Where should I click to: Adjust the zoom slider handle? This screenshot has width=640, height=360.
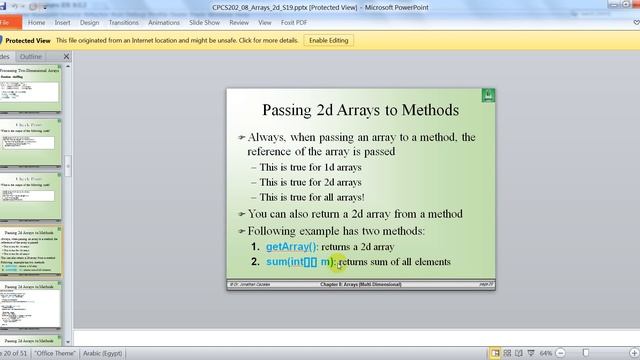pyautogui.click(x=586, y=353)
